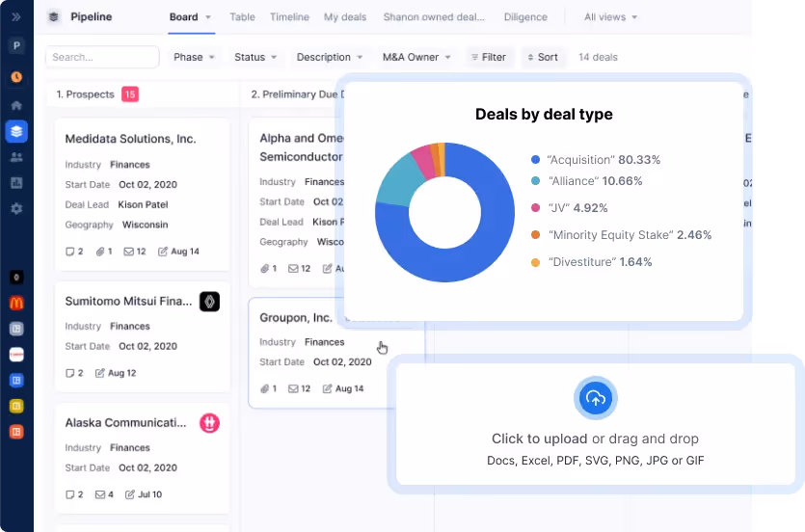The height and width of the screenshot is (532, 805).
Task: Switch to the My deals tab
Action: click(345, 17)
